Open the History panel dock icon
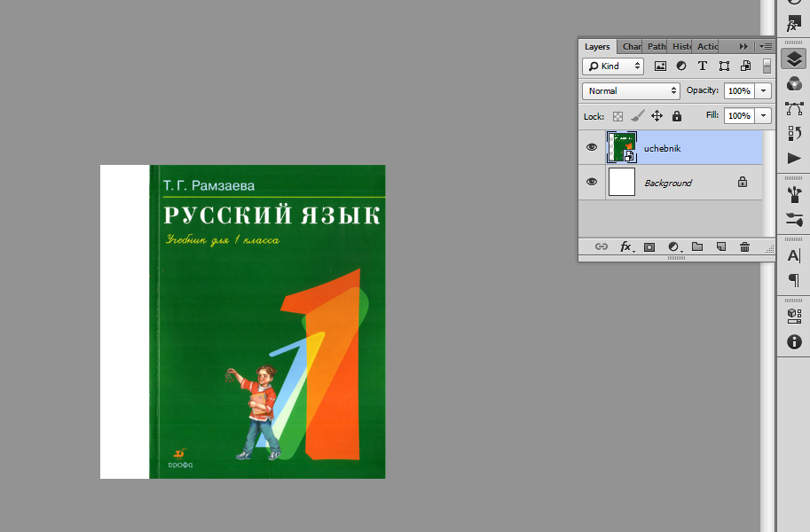This screenshot has height=532, width=810. 794,133
